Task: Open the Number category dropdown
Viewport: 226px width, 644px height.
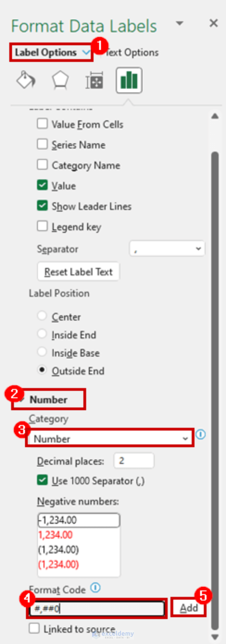Action: [x=110, y=438]
